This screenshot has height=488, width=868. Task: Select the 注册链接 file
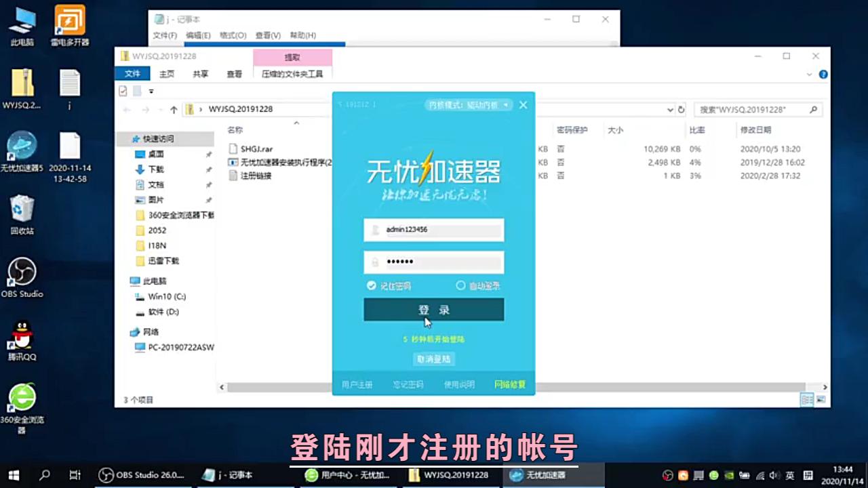pos(256,176)
